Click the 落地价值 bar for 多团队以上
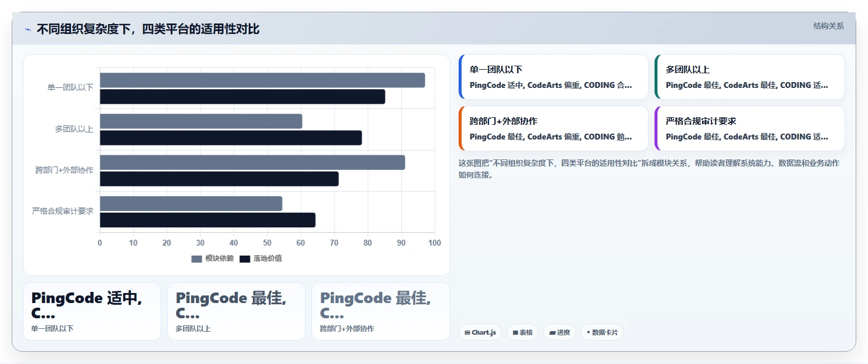Image resolution: width=868 pixels, height=364 pixels. [230, 138]
